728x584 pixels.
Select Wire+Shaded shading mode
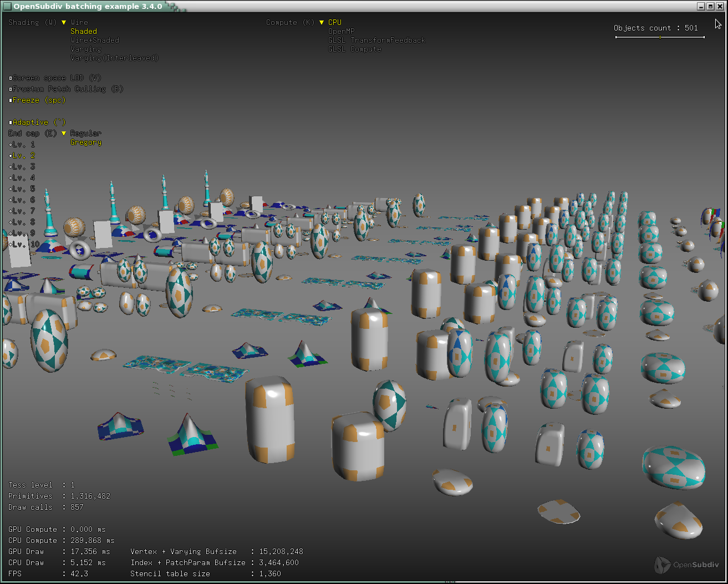[x=94, y=40]
